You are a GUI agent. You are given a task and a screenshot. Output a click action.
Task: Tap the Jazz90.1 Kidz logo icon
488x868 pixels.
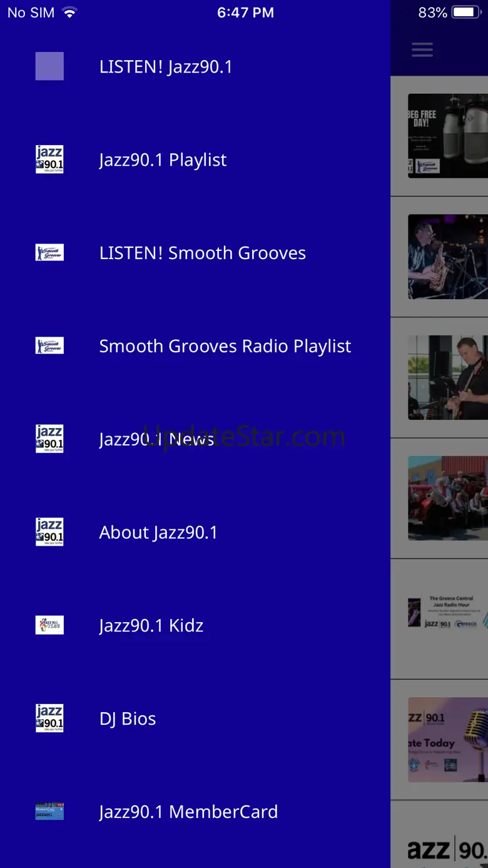pyautogui.click(x=49, y=625)
